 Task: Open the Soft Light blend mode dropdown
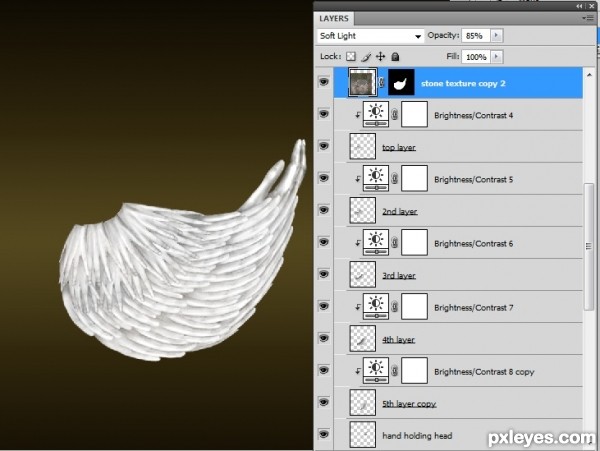click(370, 36)
